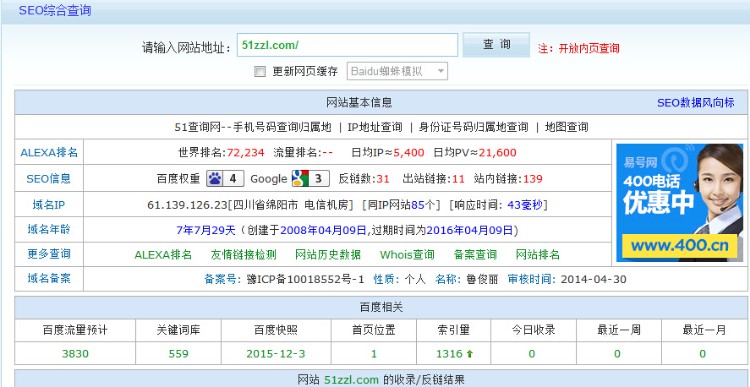Open the 网站排名 link
Image resolution: width=750 pixels, height=387 pixels.
click(x=538, y=255)
